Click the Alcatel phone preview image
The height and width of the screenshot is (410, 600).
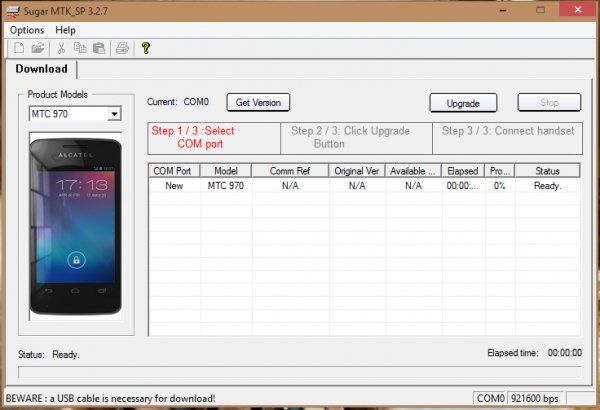click(x=75, y=226)
